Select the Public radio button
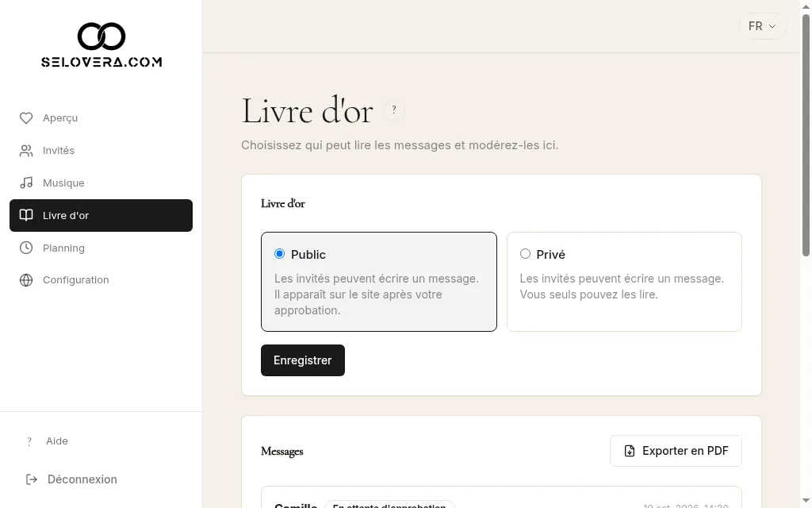This screenshot has width=812, height=508. [280, 253]
